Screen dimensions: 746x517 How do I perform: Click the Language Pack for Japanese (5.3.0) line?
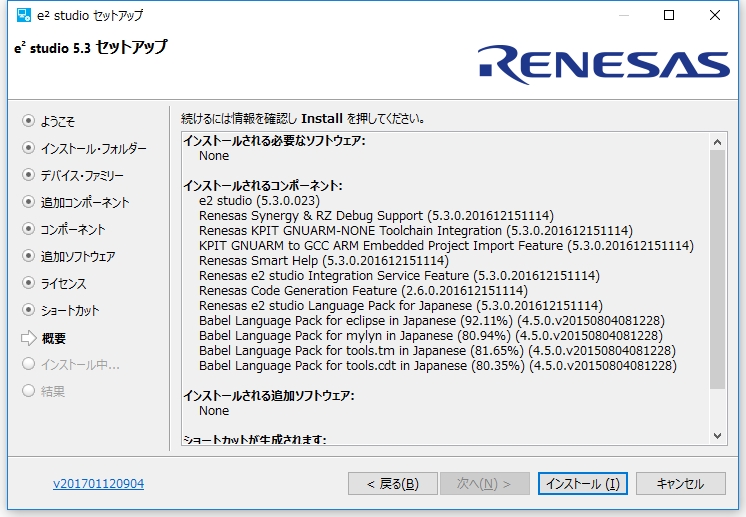(401, 305)
